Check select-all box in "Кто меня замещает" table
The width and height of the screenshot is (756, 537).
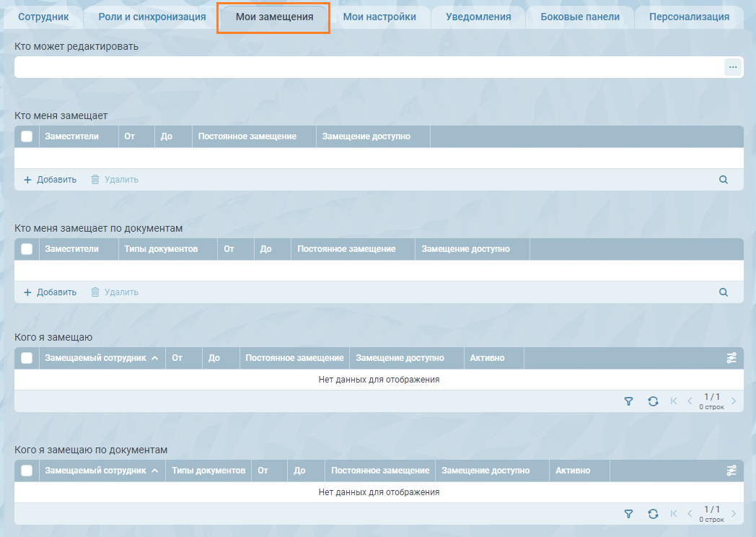27,136
